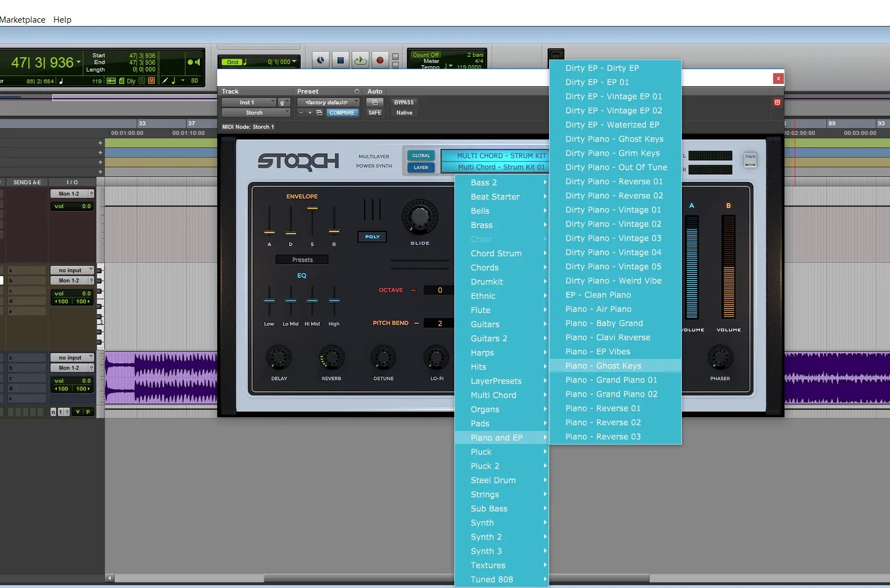Click the pencil tempo icon in transport
The height and width of the screenshot is (588, 890).
coord(165,81)
